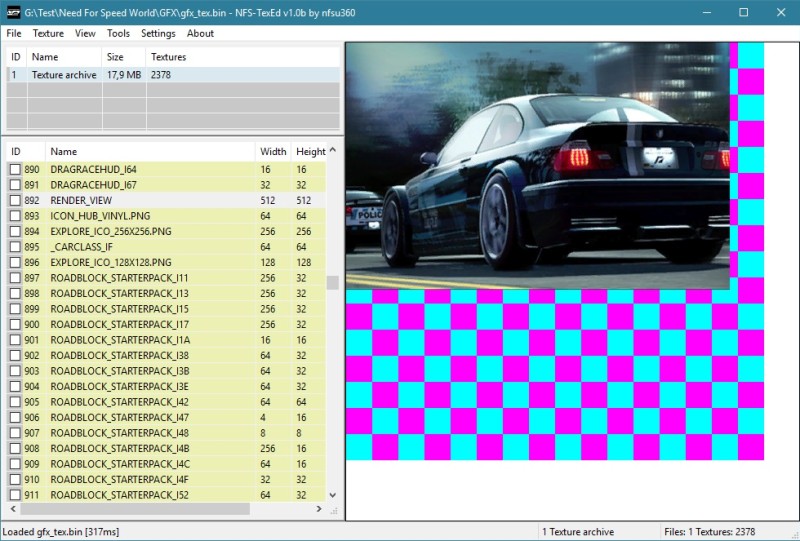Click archive list Textures column header
The width and height of the screenshot is (800, 541).
click(x=243, y=57)
